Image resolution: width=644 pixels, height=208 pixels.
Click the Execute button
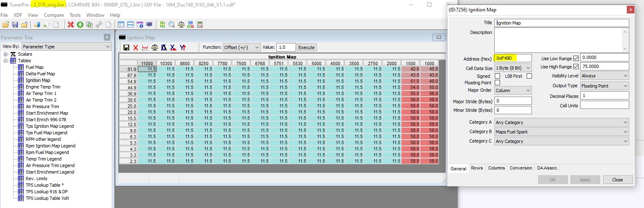click(306, 47)
